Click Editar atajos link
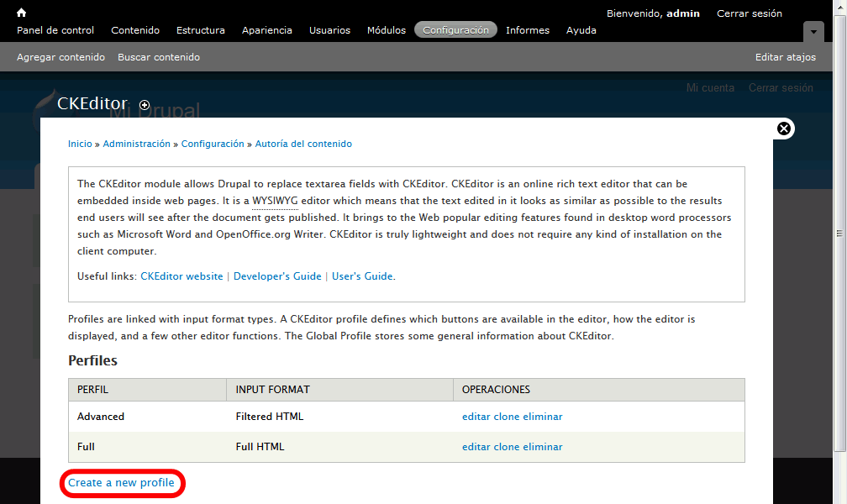Screen dimensions: 847x504 (786, 57)
